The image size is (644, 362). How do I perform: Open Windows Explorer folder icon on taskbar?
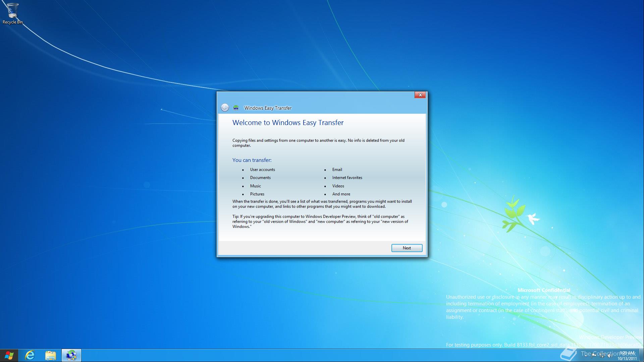coord(50,355)
